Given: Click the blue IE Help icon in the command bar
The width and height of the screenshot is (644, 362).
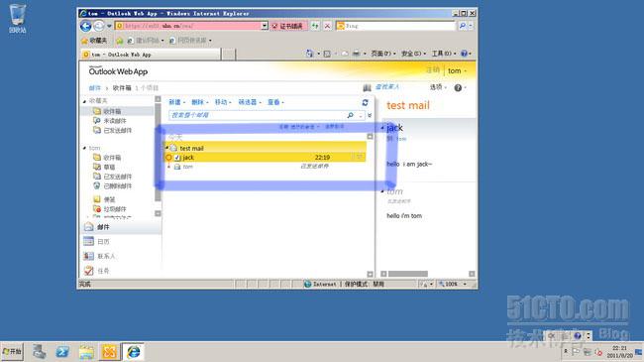Looking at the screenshot, I should (464, 54).
